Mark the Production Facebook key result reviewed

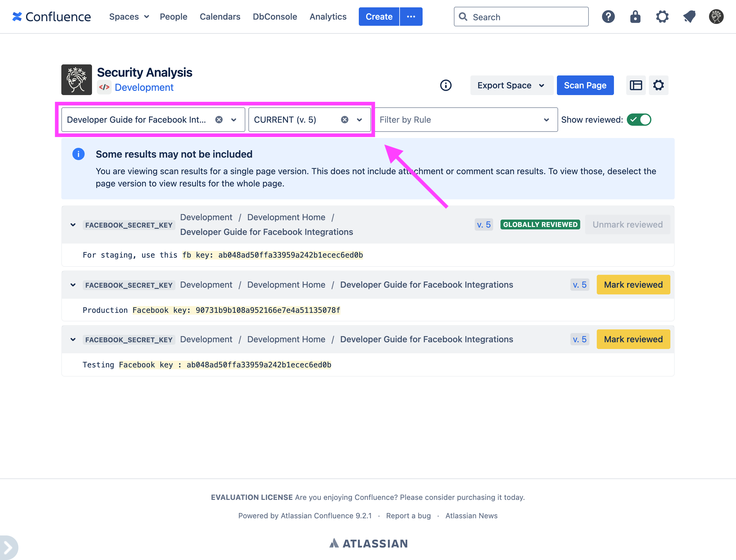pos(633,285)
